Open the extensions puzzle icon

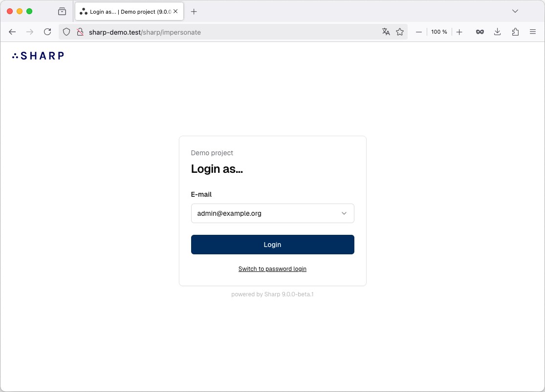pyautogui.click(x=515, y=32)
